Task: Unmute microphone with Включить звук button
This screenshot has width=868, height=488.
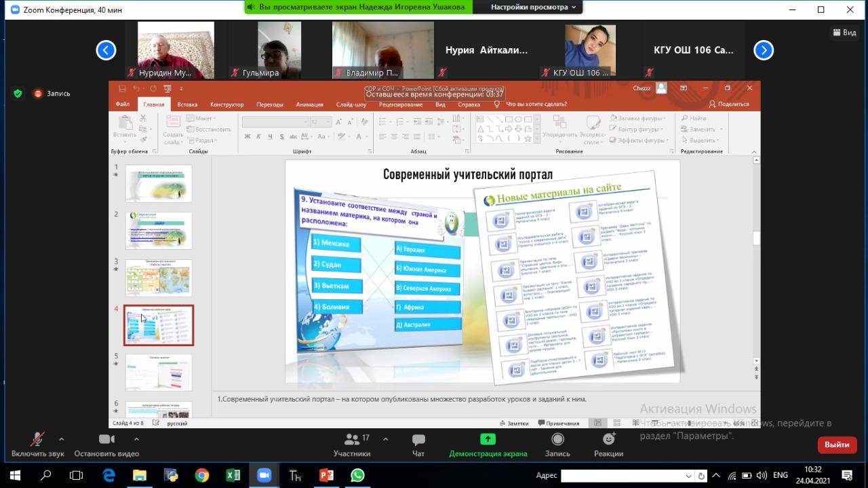Action: pyautogui.click(x=37, y=445)
